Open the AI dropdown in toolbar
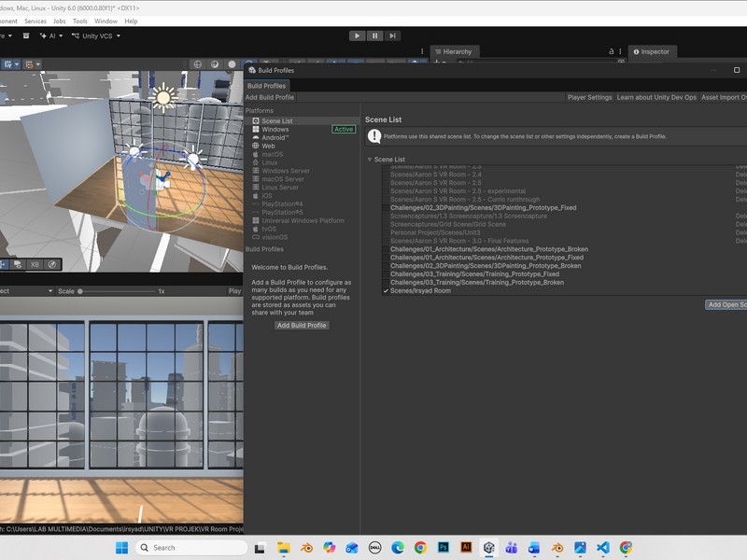 click(51, 35)
